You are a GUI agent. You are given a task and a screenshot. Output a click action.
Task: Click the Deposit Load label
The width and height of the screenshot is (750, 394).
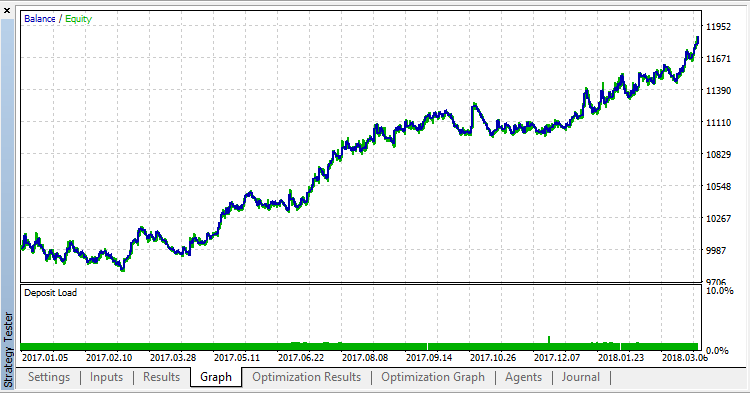[50, 293]
